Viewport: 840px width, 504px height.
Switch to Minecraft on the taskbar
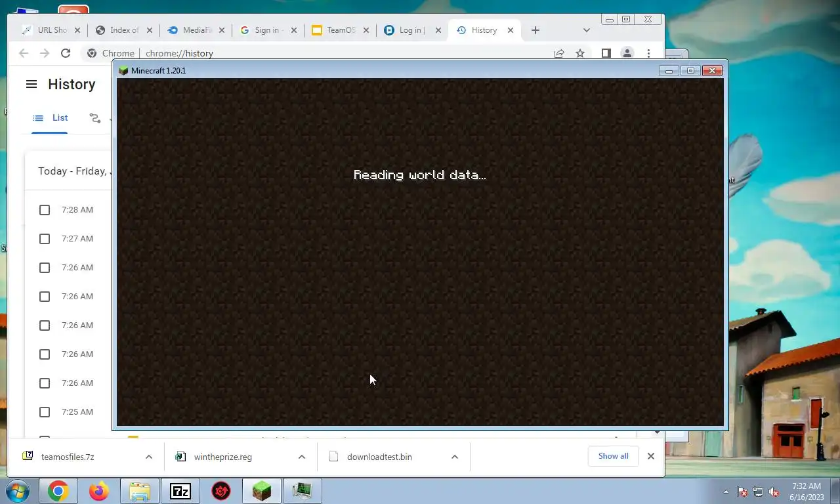(262, 491)
